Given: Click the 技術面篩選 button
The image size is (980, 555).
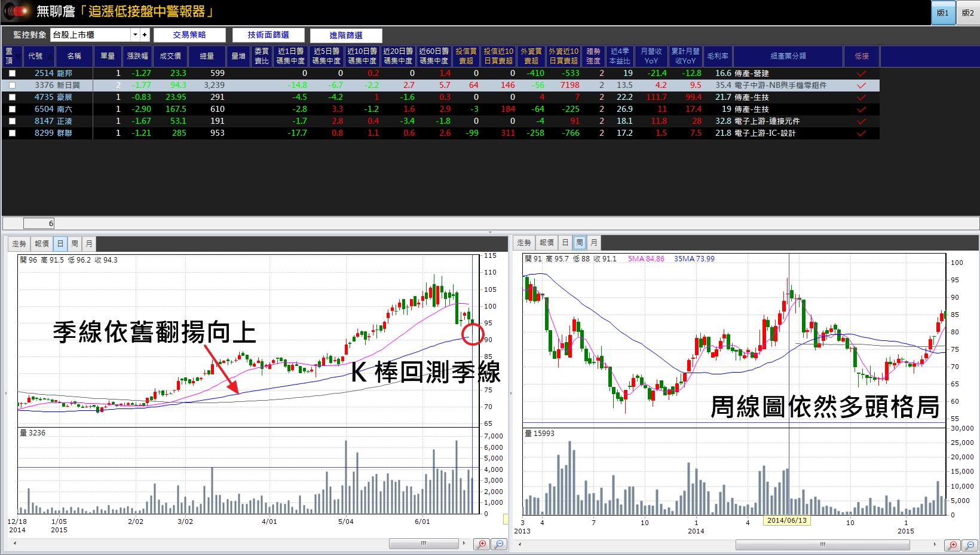Looking at the screenshot, I should pyautogui.click(x=268, y=35).
